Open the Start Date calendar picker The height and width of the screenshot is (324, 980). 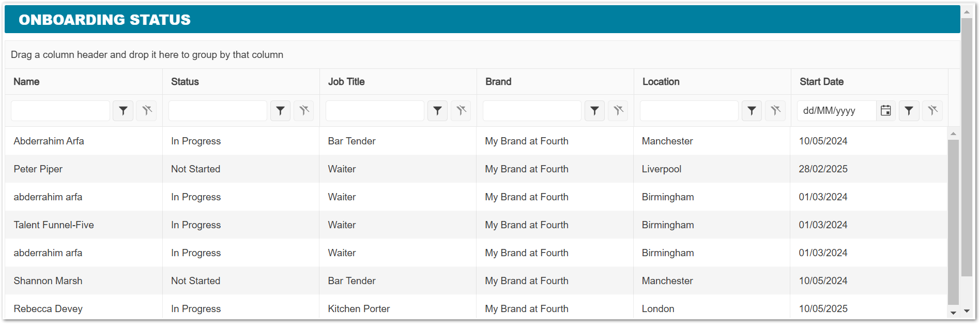pos(886,111)
